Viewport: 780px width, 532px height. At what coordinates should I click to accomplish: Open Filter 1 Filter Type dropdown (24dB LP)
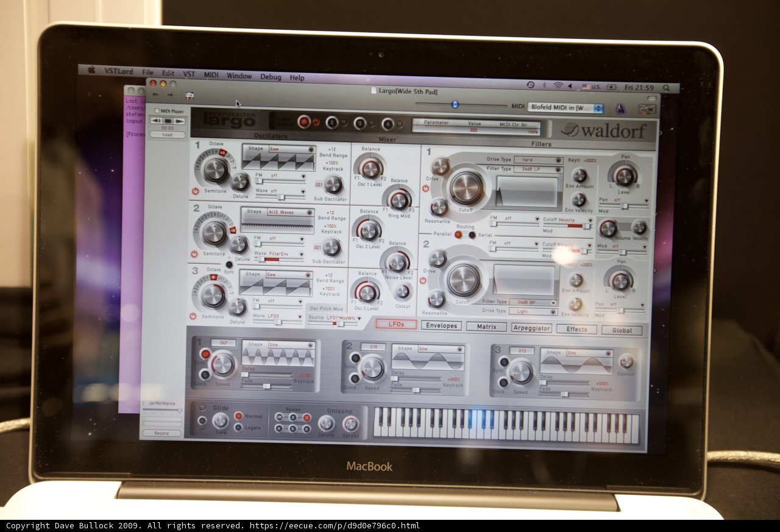point(538,169)
